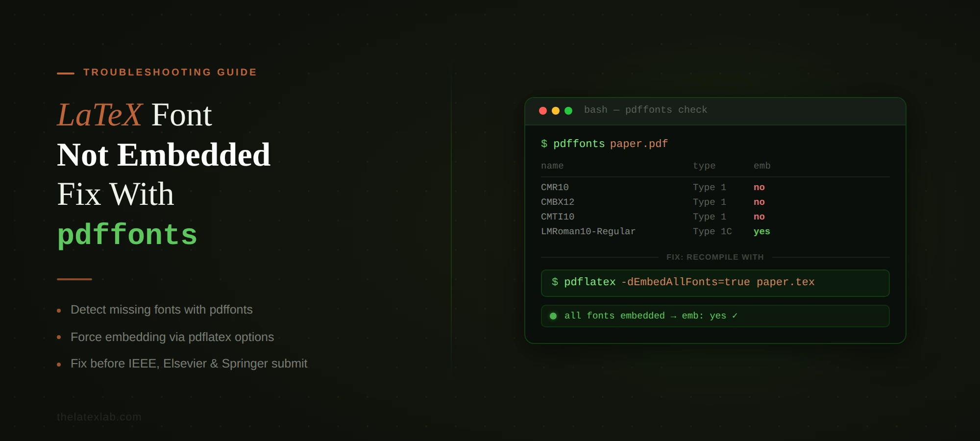This screenshot has height=441, width=980.
Task: Click the 'Fix With' headline line
Action: [116, 194]
